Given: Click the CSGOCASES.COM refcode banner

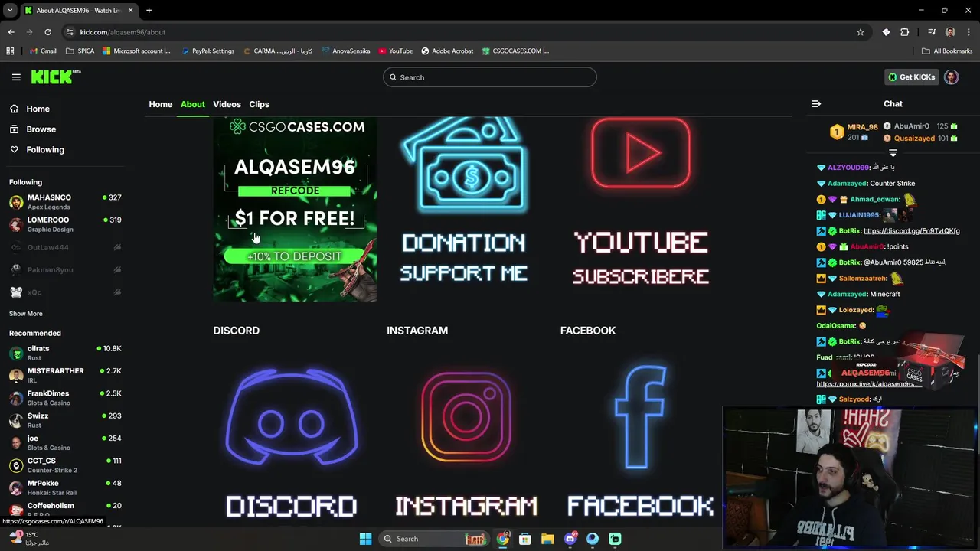Looking at the screenshot, I should pyautogui.click(x=295, y=209).
